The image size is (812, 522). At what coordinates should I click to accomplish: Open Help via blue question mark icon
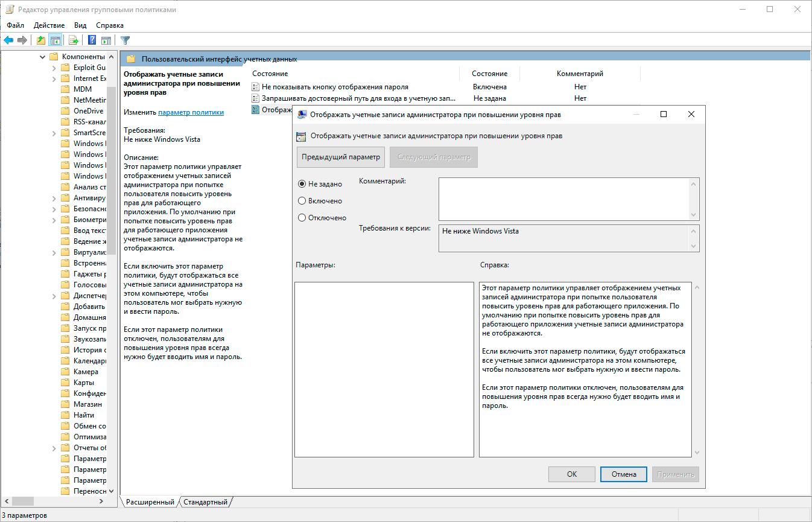(92, 40)
